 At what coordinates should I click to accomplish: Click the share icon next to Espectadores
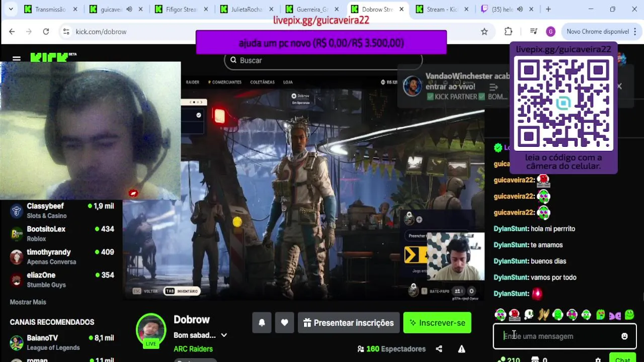pyautogui.click(x=439, y=349)
